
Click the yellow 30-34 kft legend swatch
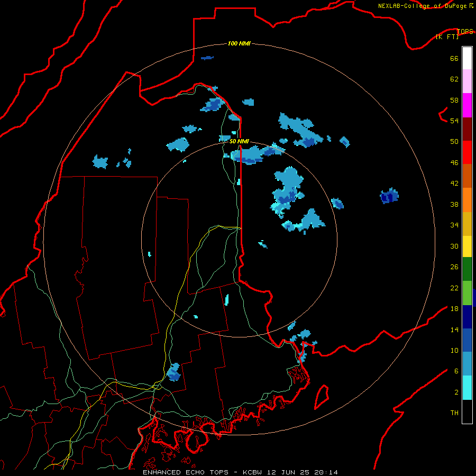pos(467,246)
